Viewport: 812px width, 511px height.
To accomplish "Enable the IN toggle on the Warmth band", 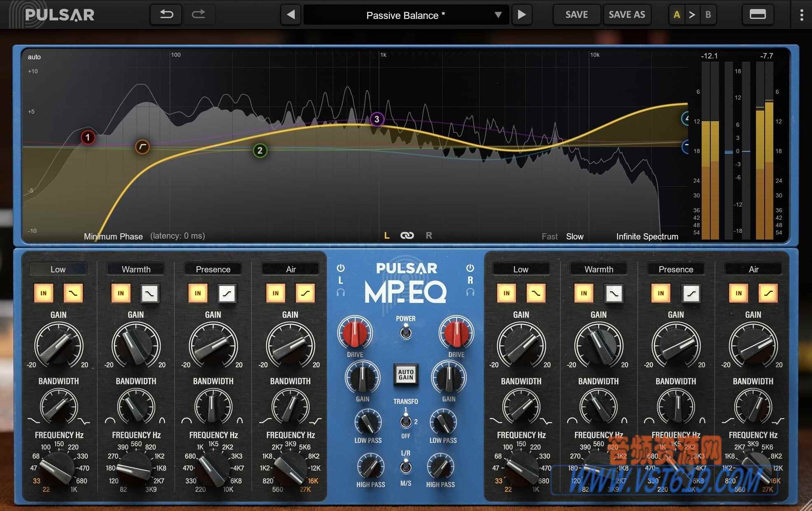I will [x=120, y=293].
